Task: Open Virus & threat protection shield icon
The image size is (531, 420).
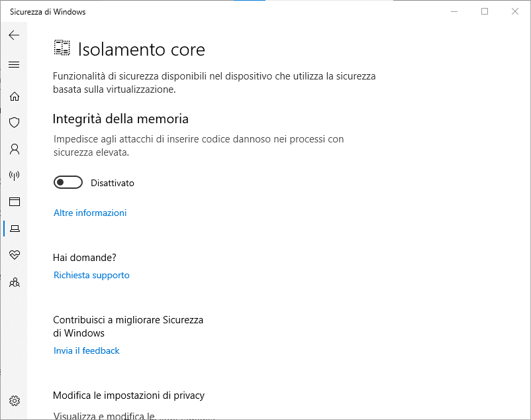Action: (x=15, y=123)
